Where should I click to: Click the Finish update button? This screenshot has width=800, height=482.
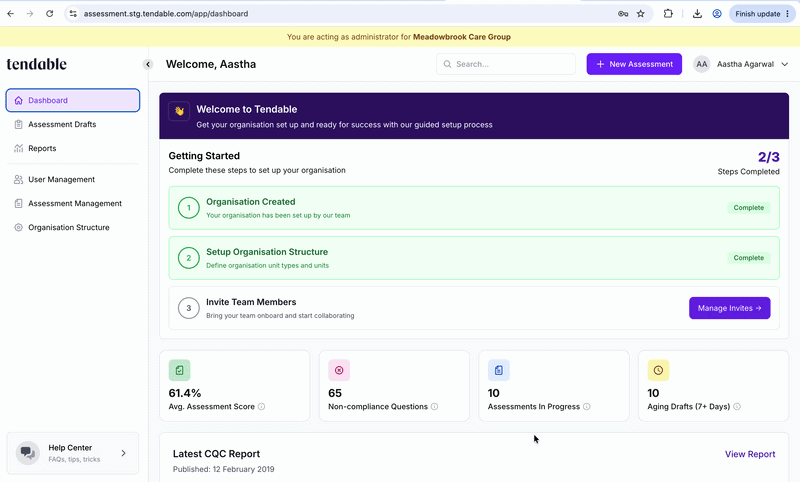coord(762,14)
